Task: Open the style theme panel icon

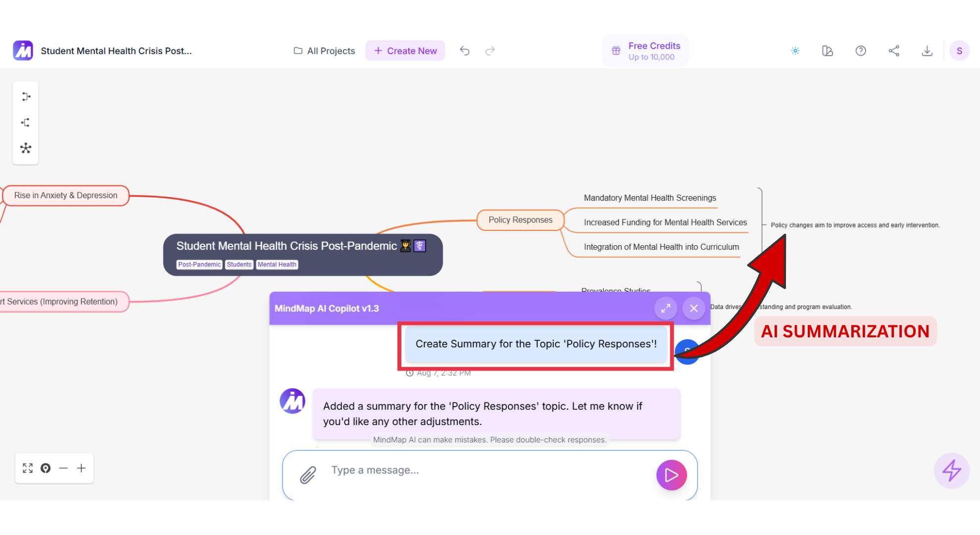Action: pyautogui.click(x=828, y=51)
